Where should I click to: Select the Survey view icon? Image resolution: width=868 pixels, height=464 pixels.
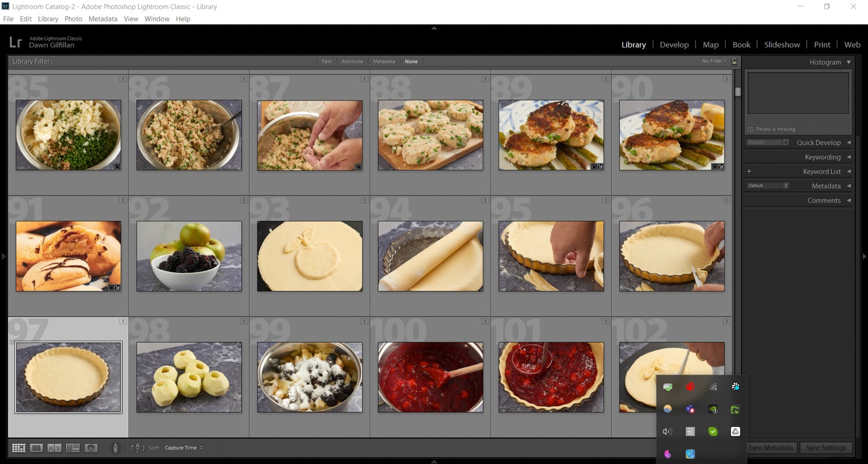click(x=72, y=447)
